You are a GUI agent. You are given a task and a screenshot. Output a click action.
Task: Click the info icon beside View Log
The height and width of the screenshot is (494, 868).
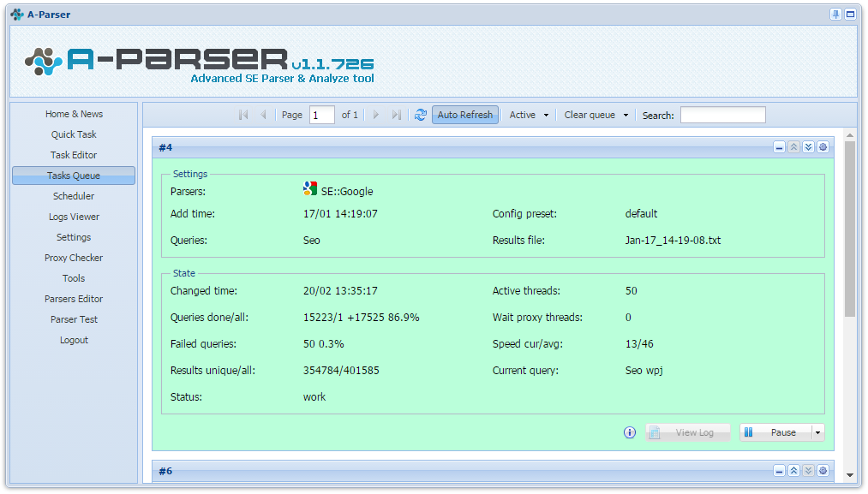point(630,432)
